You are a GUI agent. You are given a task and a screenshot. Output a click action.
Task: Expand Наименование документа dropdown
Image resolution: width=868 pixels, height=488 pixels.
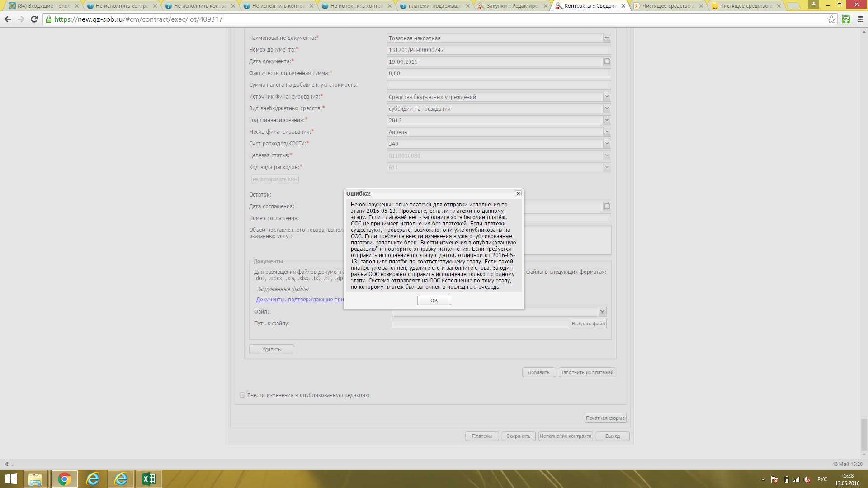coord(607,38)
